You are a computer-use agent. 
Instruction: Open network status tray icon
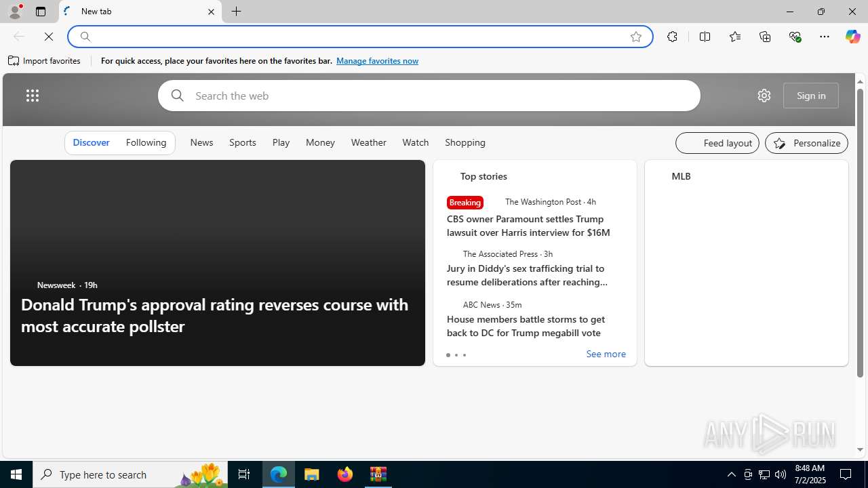tap(764, 474)
